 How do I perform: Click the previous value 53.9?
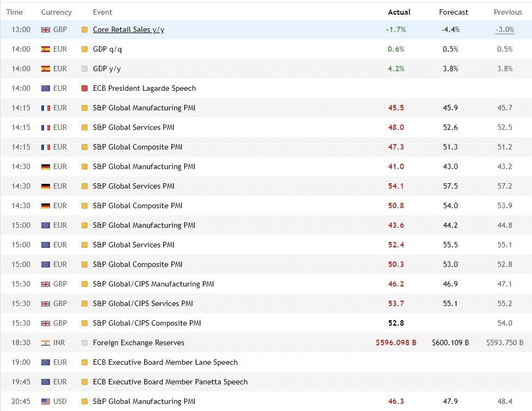[x=505, y=206]
